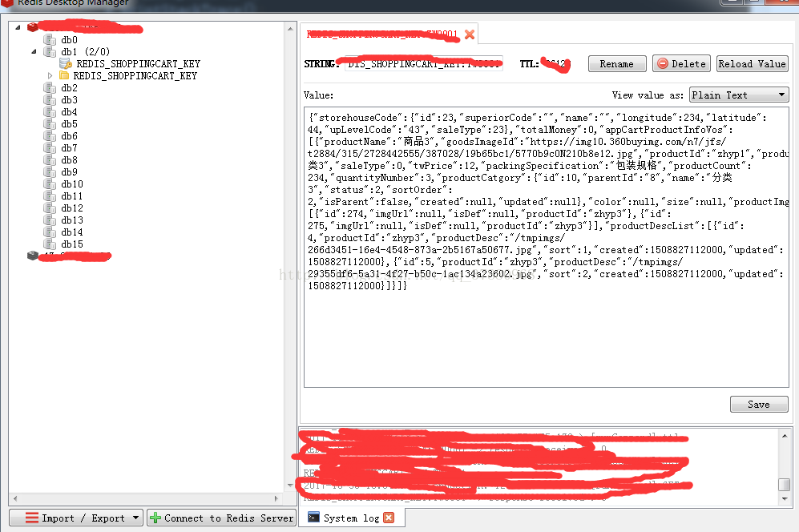Click the db0 database icon
This screenshot has width=799, height=532.
pos(50,39)
